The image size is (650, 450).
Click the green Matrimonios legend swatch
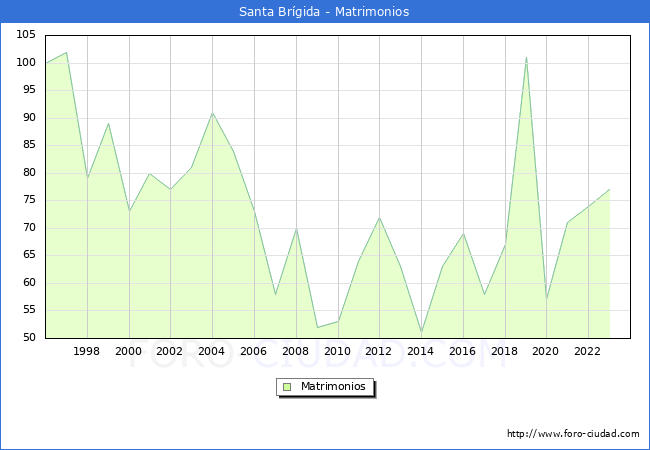click(287, 387)
